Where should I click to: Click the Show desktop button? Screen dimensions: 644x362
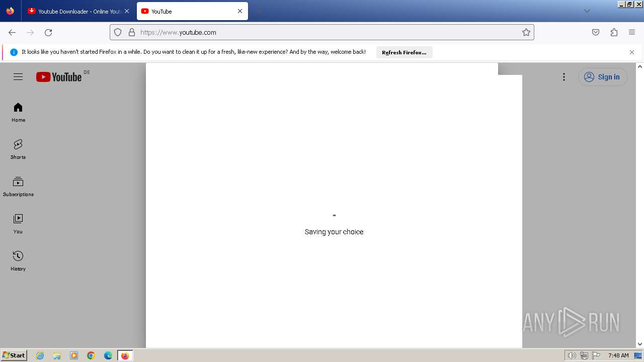point(638,355)
